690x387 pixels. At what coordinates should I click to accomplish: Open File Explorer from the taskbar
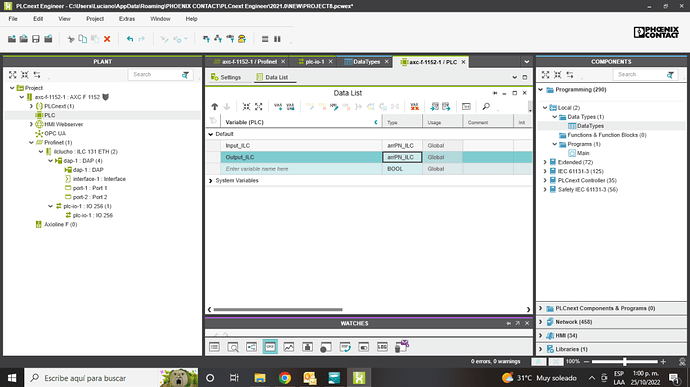pos(260,378)
